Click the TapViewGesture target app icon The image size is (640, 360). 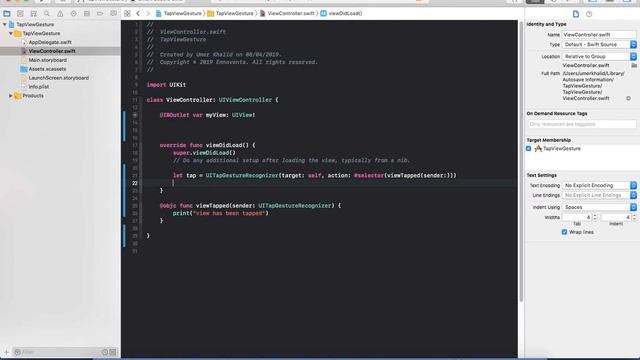[538, 149]
